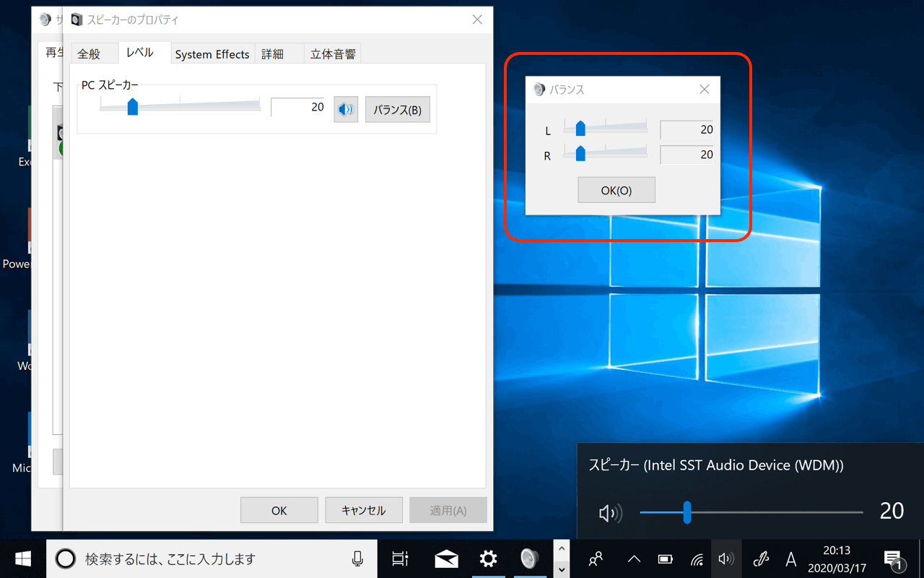Image resolution: width=924 pixels, height=578 pixels.
Task: Open the 立体音響 tab
Action: pyautogui.click(x=332, y=54)
